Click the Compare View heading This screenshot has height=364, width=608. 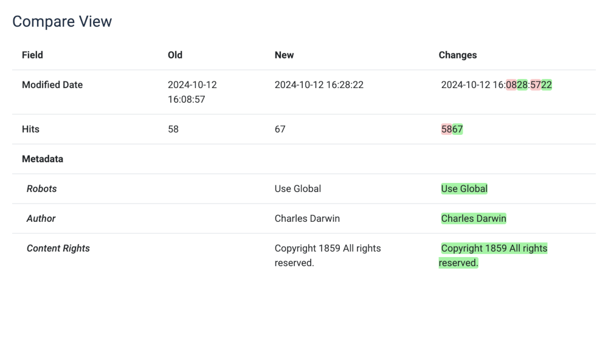coord(62,21)
